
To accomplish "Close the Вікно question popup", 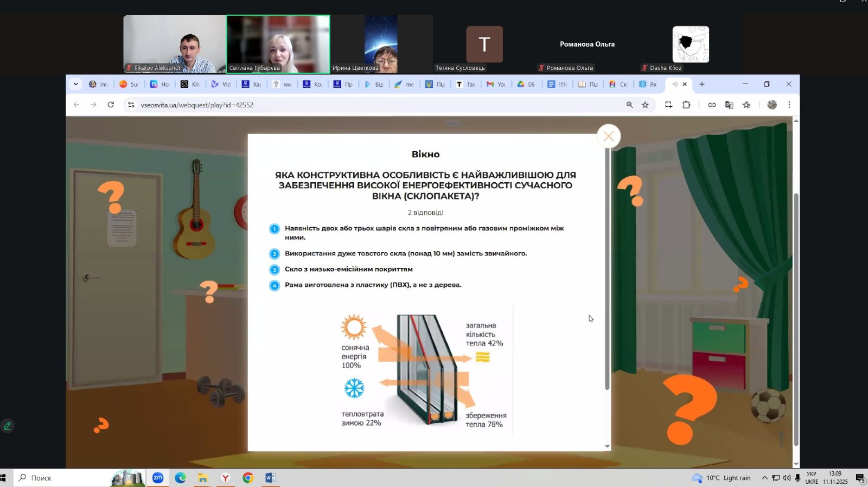I will [608, 136].
